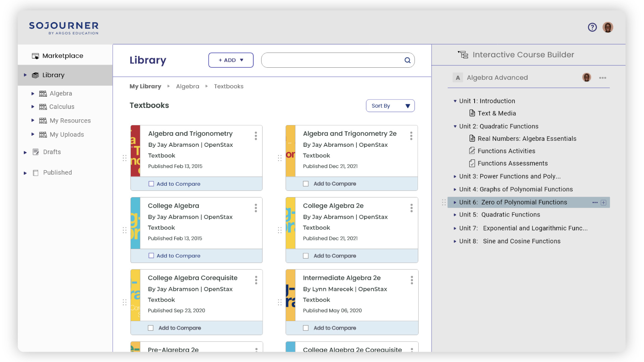Open Real Numbers: Algebra Essentials item
The image size is (644, 362).
[527, 138]
